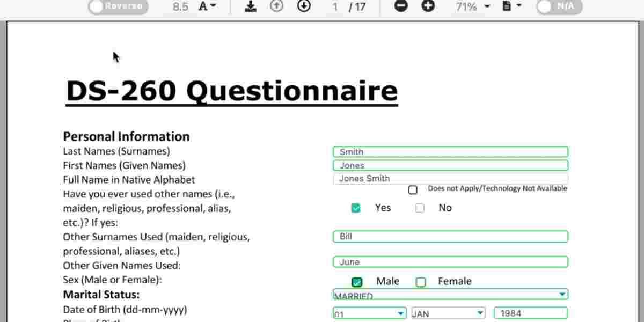Viewport: 644px width, 322px height.
Task: Click the Last Names field containing Smith
Action: (450, 152)
